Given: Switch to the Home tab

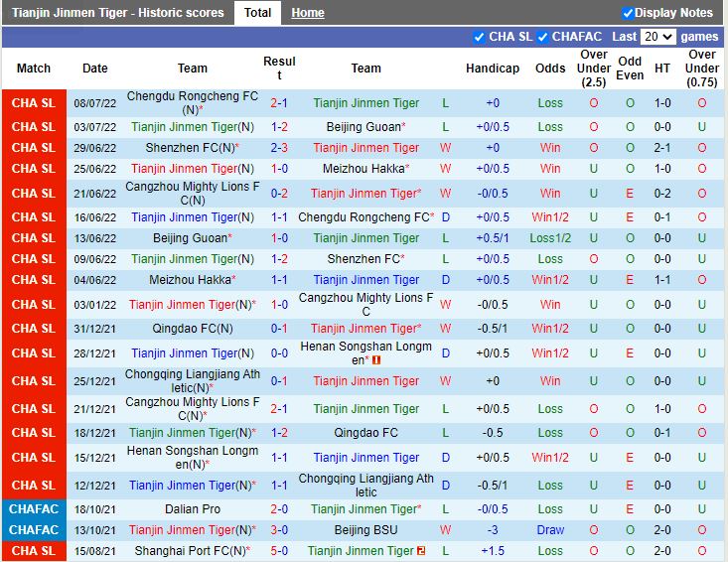Looking at the screenshot, I should click(x=308, y=13).
